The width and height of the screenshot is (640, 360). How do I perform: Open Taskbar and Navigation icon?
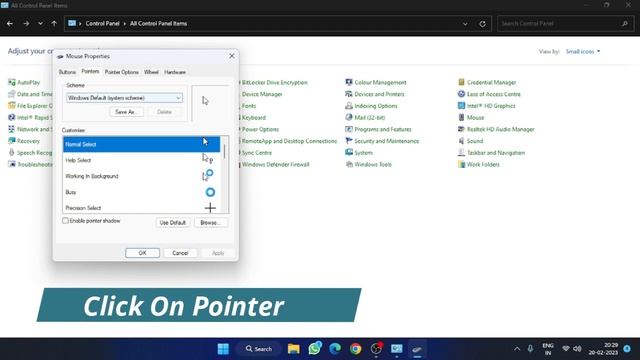click(461, 153)
